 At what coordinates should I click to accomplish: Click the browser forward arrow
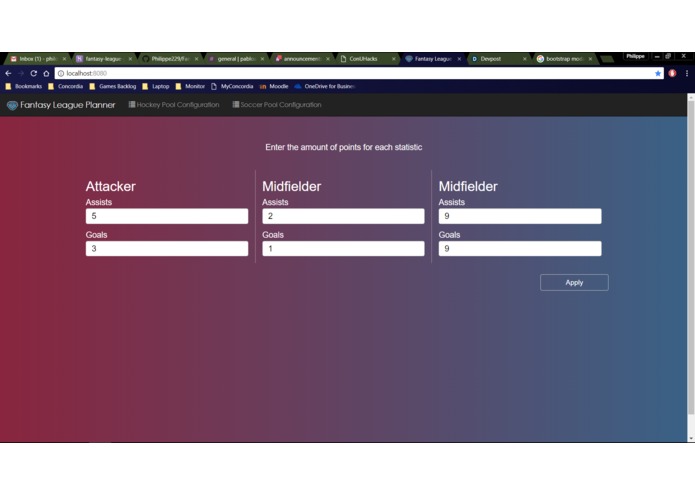[20, 74]
